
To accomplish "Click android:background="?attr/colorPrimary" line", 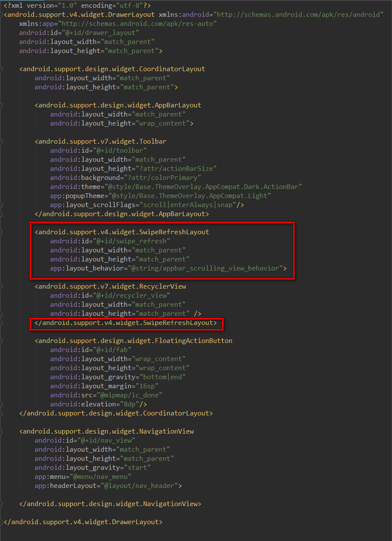I will point(126,178).
